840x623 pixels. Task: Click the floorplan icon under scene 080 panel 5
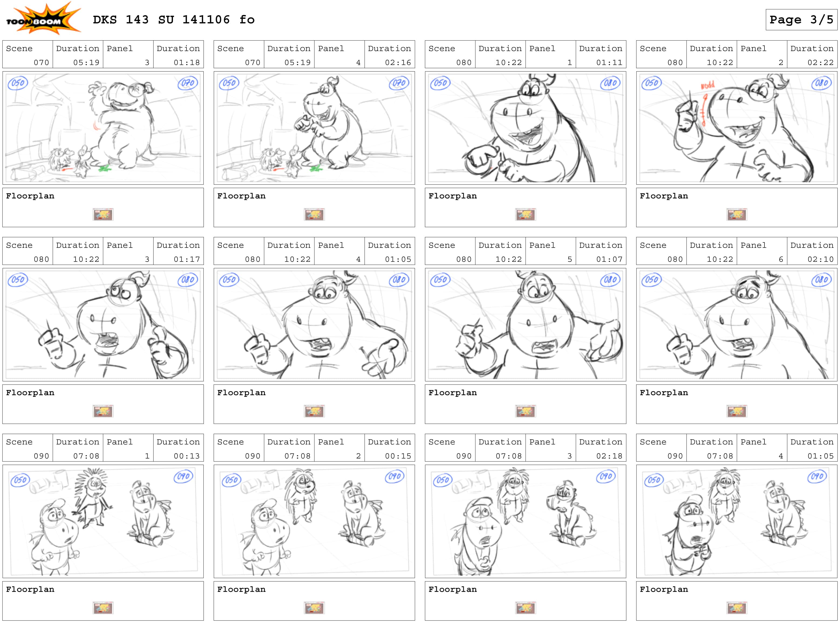[526, 411]
